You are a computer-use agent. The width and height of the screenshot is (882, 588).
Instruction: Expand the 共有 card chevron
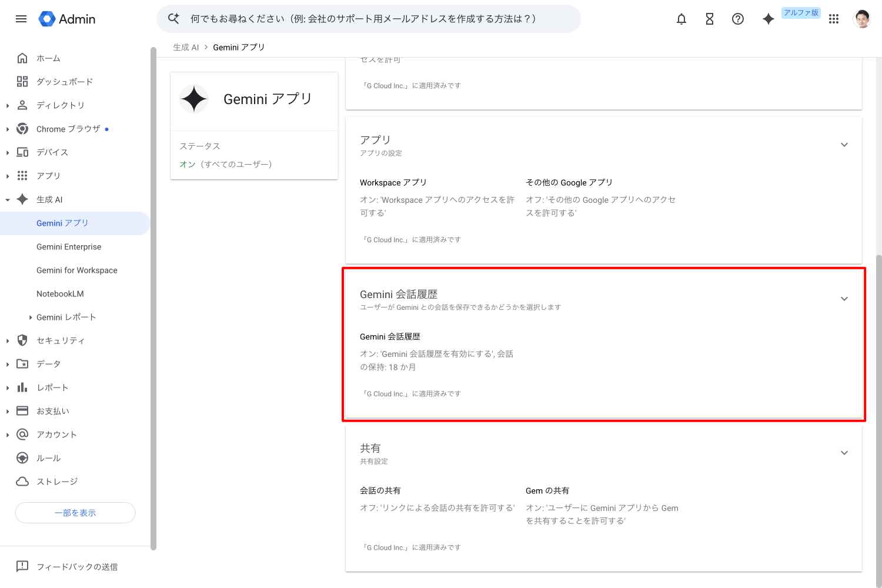coord(844,453)
